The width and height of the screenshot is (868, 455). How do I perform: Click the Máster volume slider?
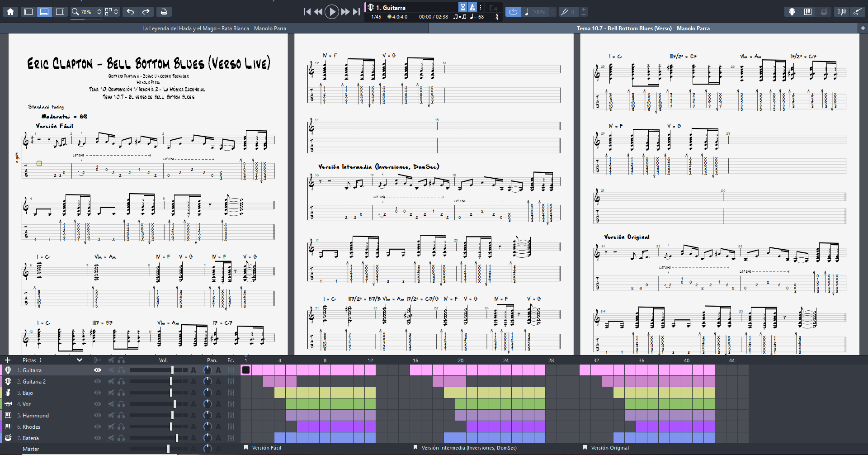click(x=158, y=449)
